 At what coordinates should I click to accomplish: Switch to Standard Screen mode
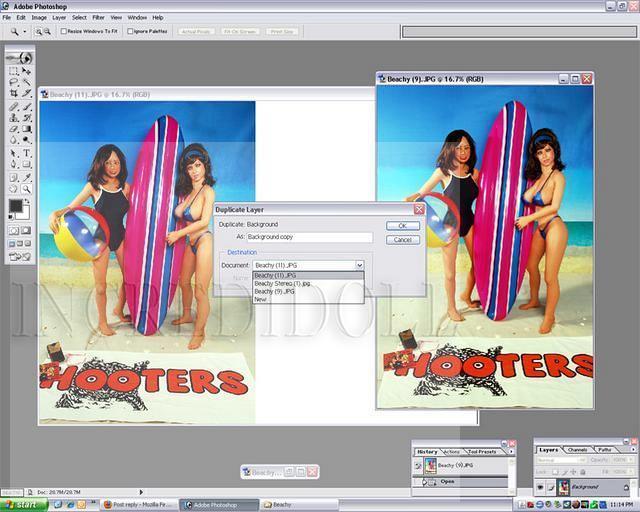tap(12, 244)
